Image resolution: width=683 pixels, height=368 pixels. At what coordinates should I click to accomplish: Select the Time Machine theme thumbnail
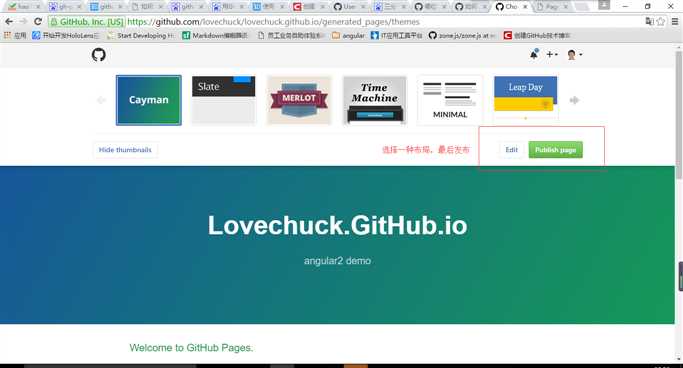375,100
